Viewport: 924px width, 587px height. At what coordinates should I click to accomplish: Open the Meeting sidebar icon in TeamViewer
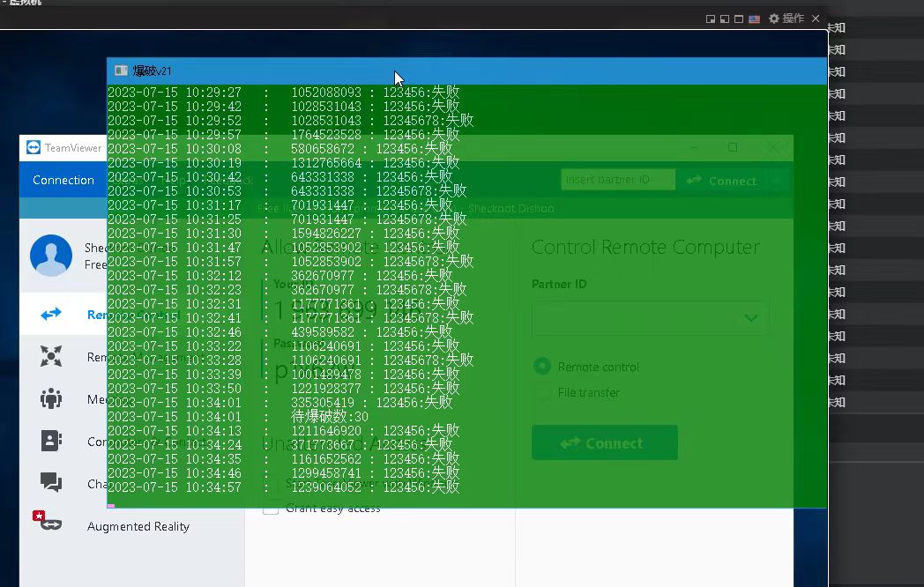51,398
